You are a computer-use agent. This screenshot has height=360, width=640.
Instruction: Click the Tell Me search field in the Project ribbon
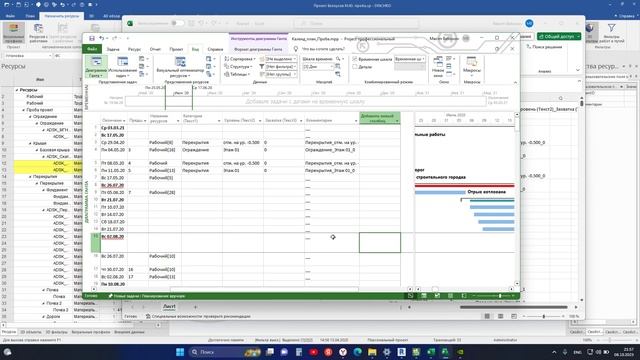point(323,49)
